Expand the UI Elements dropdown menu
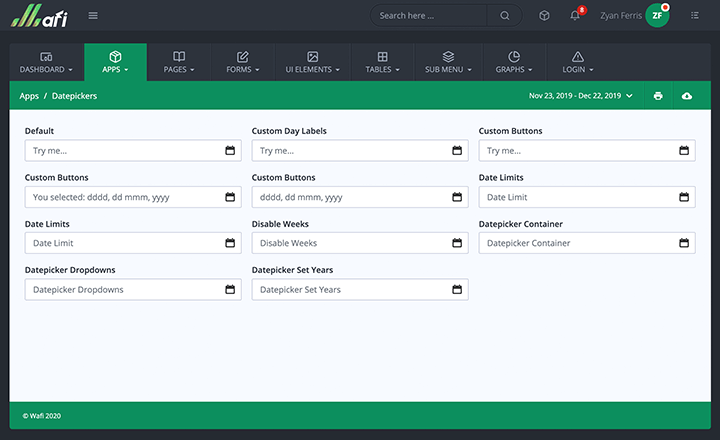 [x=312, y=62]
